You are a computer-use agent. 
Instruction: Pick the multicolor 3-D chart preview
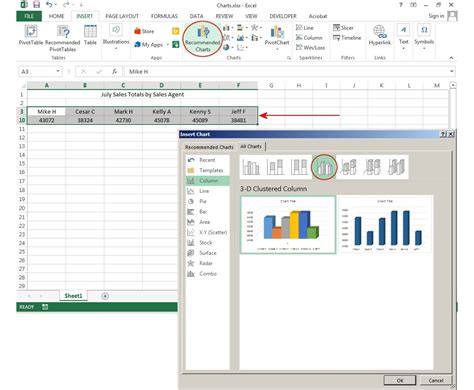[x=288, y=225]
